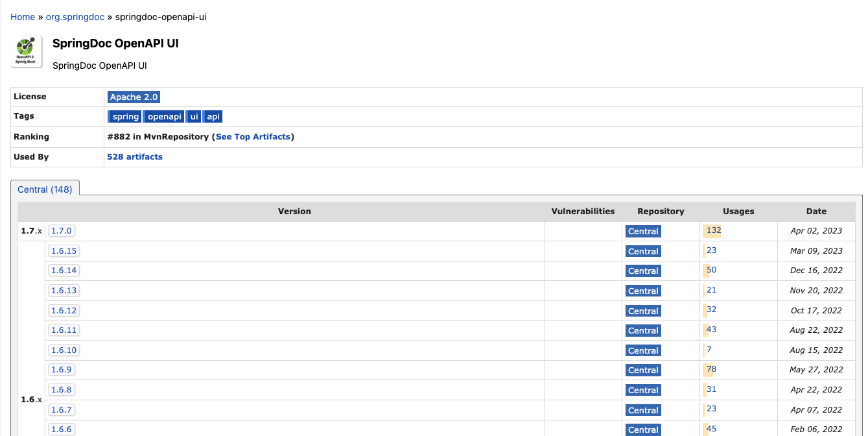Open version 1.7.0
This screenshot has width=868, height=436.
[62, 230]
